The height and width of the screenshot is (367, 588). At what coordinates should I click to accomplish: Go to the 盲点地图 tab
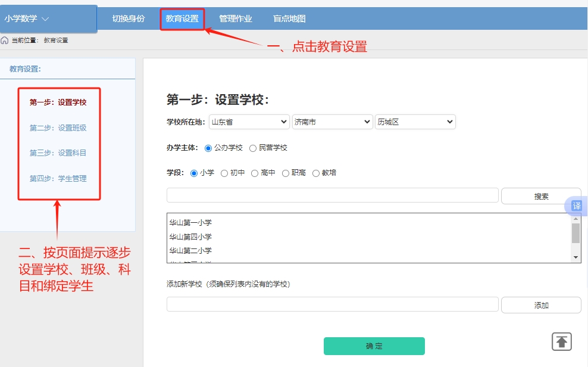coord(289,19)
